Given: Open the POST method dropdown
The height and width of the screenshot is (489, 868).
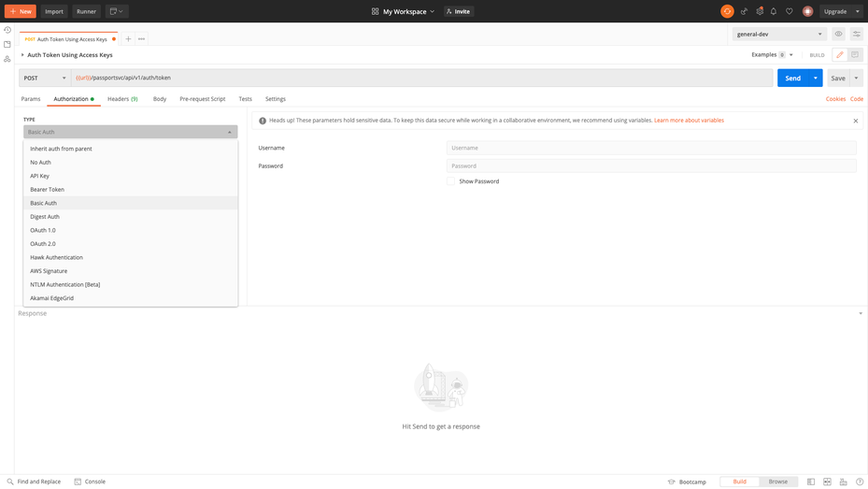Looking at the screenshot, I should coord(45,78).
